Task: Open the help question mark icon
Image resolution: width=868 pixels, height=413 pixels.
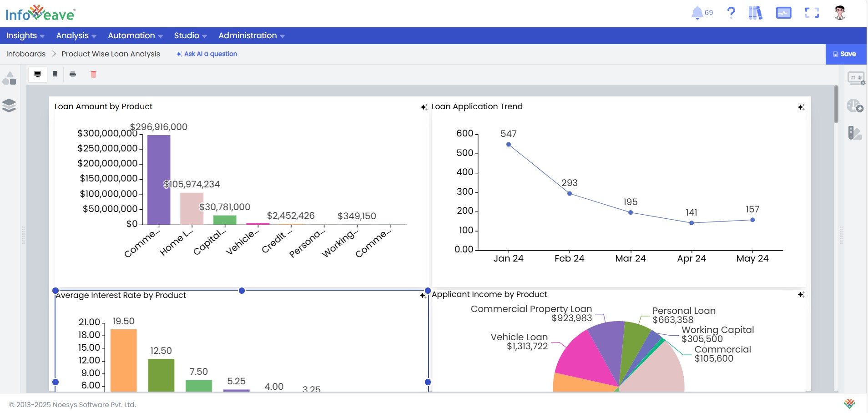Action: (731, 13)
